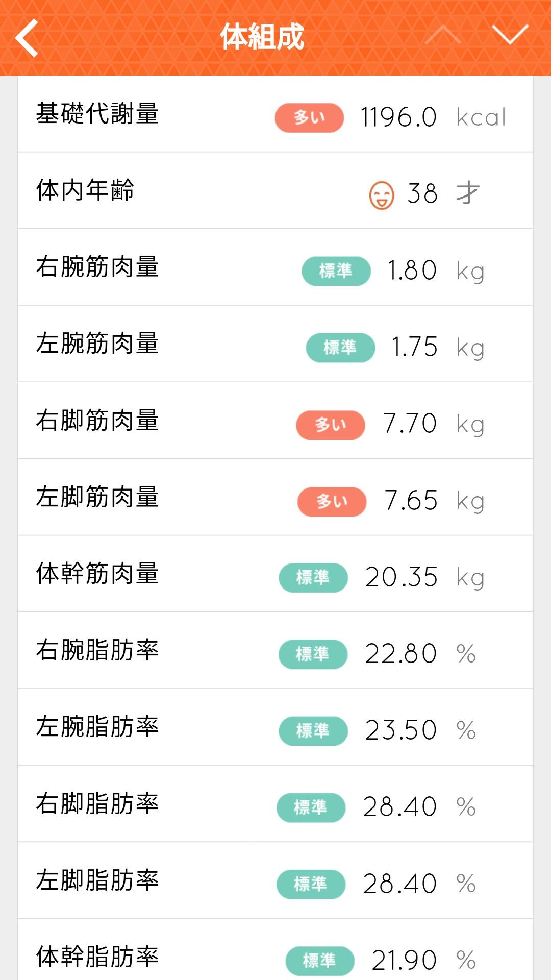The image size is (551, 980).
Task: Tap the 多い badge for 右脚筋肉量
Action: pyautogui.click(x=331, y=425)
